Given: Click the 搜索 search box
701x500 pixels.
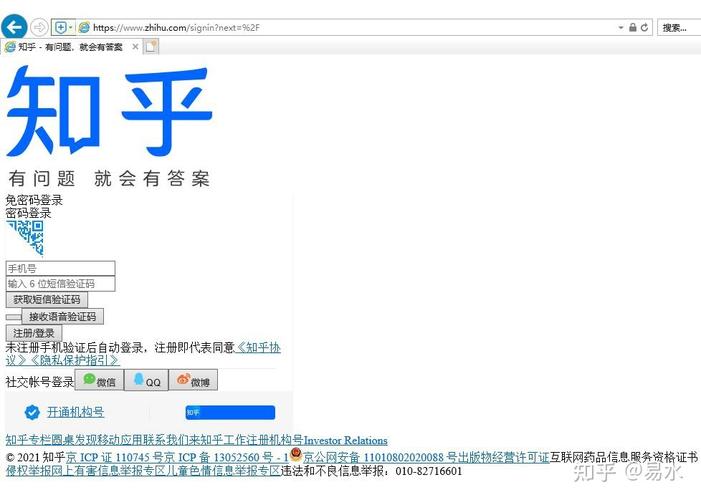Looking at the screenshot, I should [680, 28].
